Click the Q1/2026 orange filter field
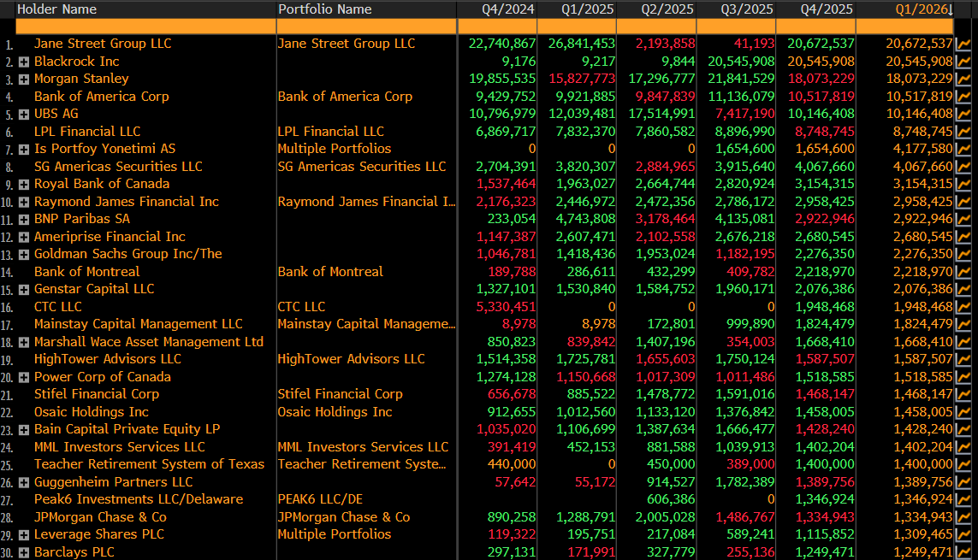This screenshot has height=560, width=978. 905,27
